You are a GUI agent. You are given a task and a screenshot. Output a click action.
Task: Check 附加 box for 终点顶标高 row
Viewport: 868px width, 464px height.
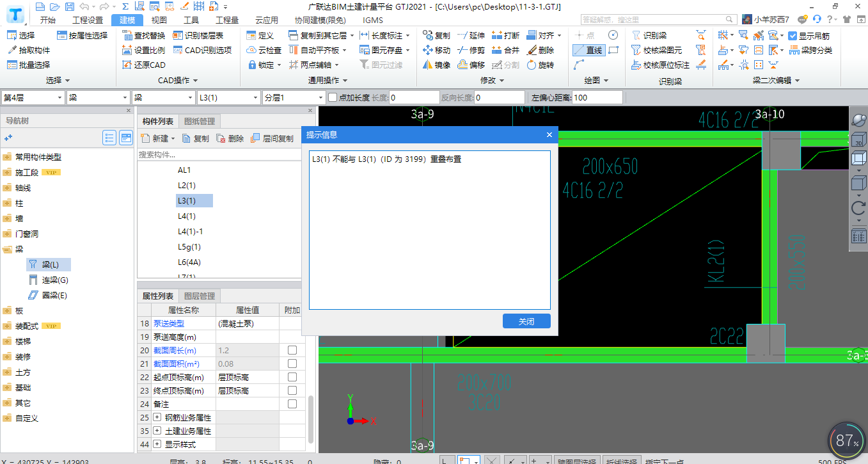click(x=292, y=390)
